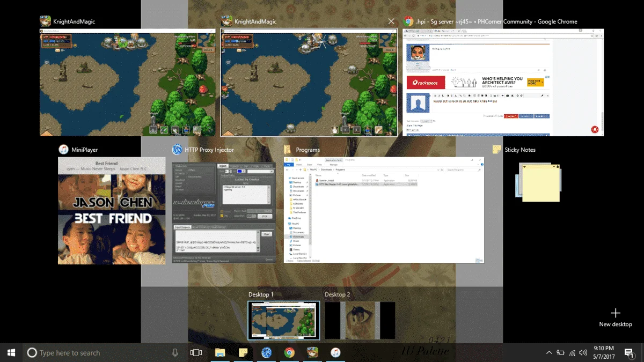Open Sticky Notes from the taskbar
The image size is (644, 362).
point(243,352)
